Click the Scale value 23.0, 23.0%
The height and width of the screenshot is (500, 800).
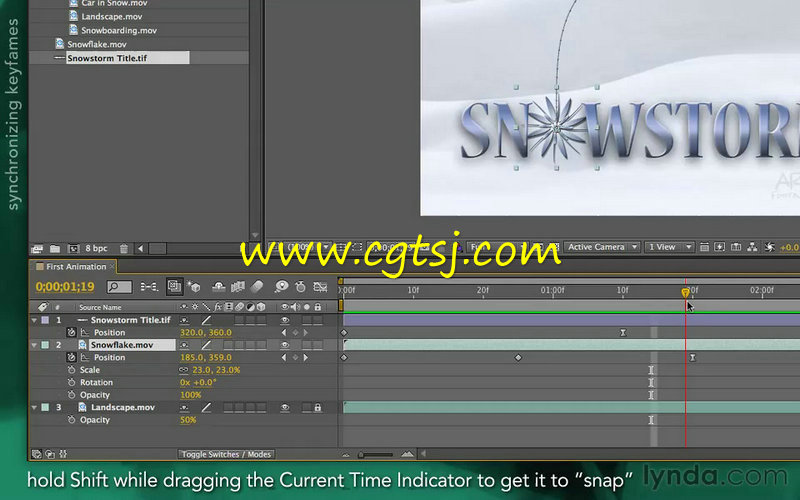(216, 370)
